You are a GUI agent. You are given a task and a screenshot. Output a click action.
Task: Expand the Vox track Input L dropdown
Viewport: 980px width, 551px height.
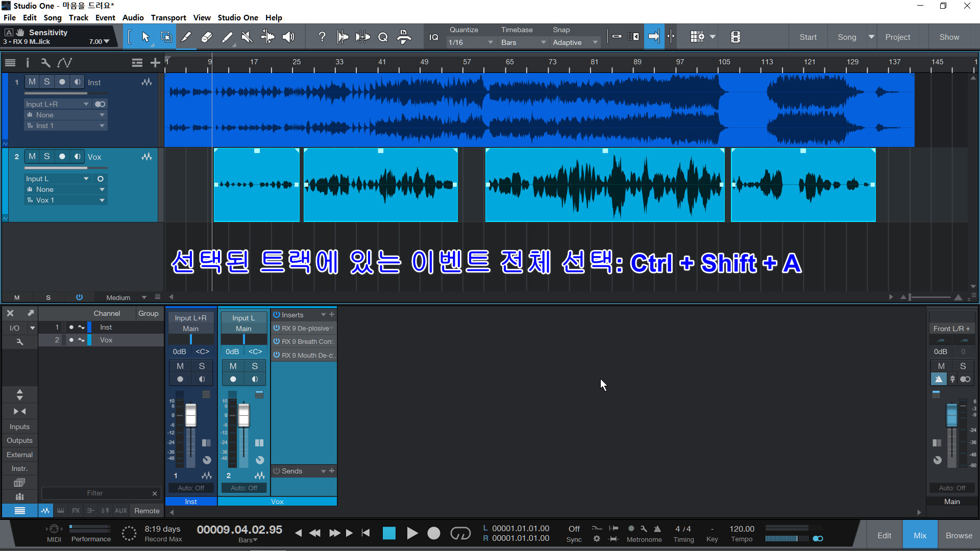pos(86,179)
